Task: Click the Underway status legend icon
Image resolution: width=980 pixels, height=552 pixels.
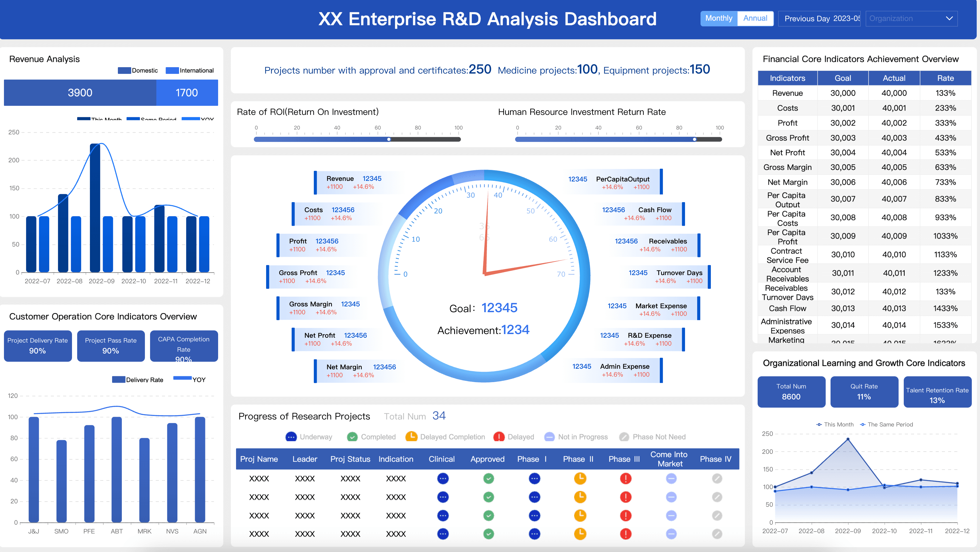Action: pos(291,437)
